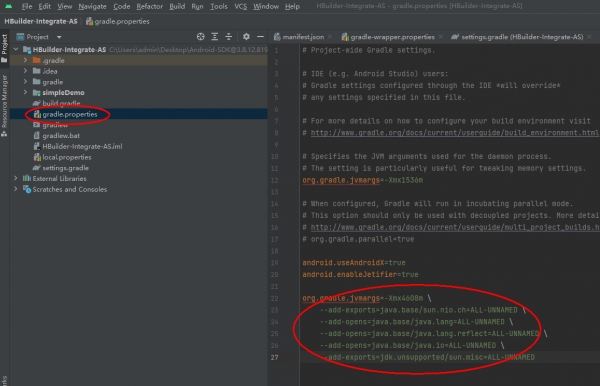Viewport: 600px width, 386px height.
Task: Click the commented org.gradle.parallel=true line
Action: (358, 239)
